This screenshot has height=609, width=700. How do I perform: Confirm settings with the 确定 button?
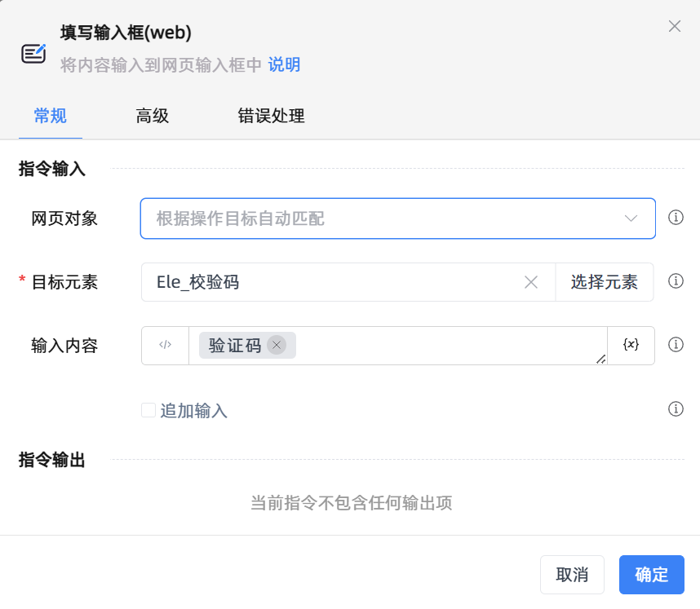(x=651, y=575)
